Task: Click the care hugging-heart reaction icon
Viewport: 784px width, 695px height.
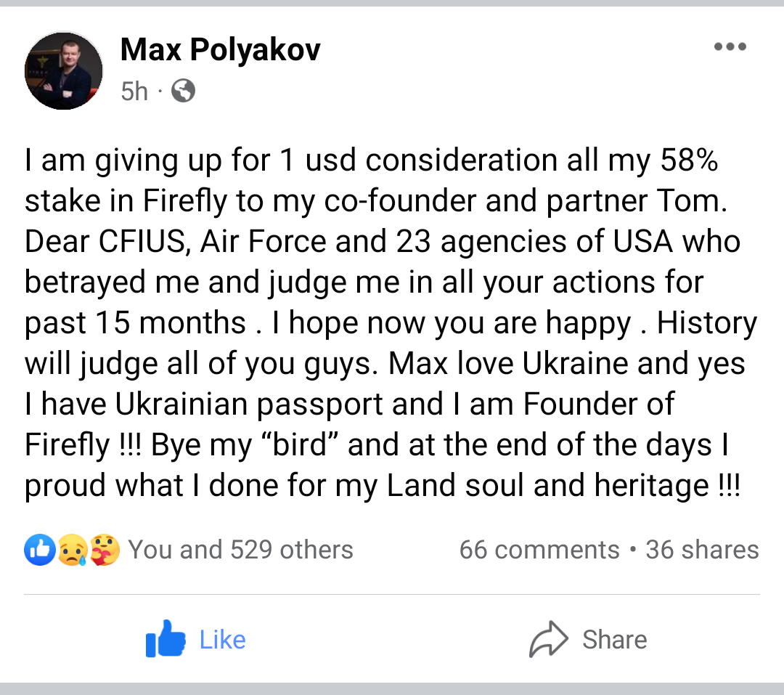Action: pyautogui.click(x=105, y=550)
